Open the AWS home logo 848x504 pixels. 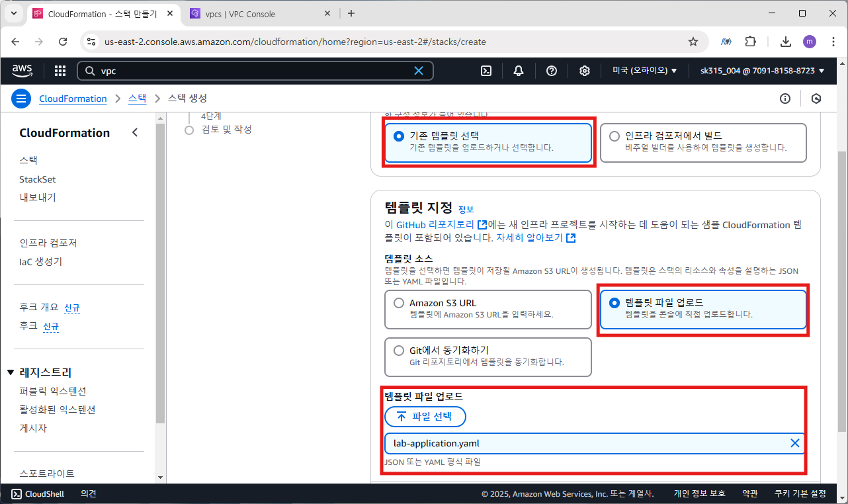(x=22, y=70)
